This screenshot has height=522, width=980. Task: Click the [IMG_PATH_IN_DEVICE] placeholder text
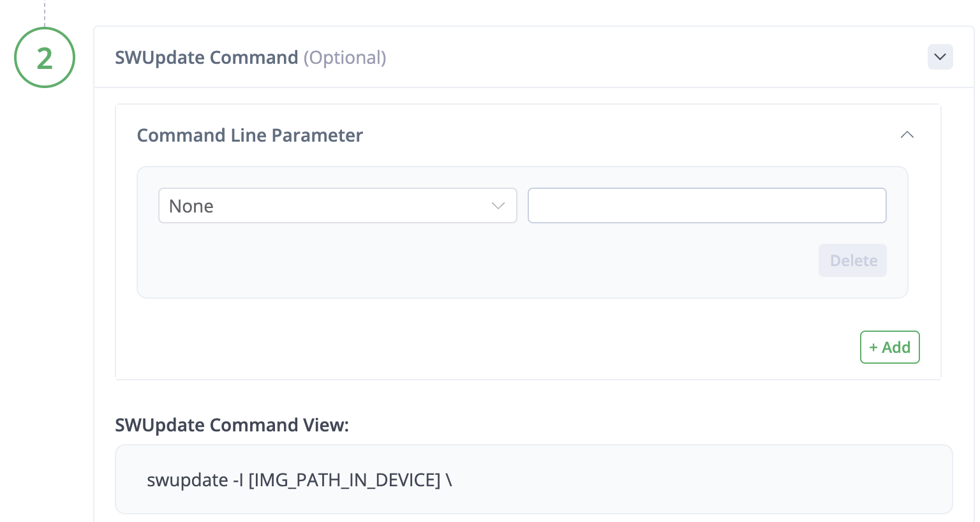pos(344,480)
